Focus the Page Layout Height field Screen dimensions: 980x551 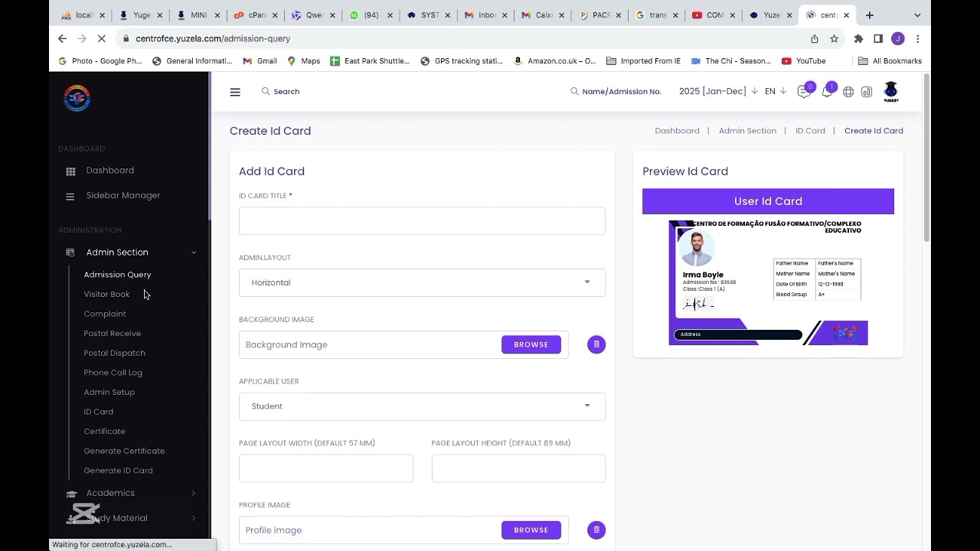[518, 468]
